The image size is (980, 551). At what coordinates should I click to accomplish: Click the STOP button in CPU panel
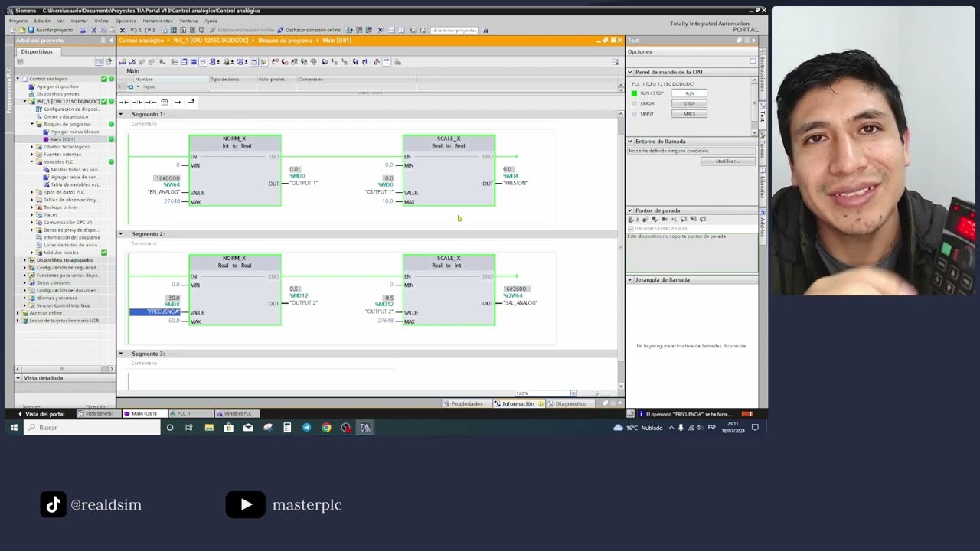tap(689, 103)
